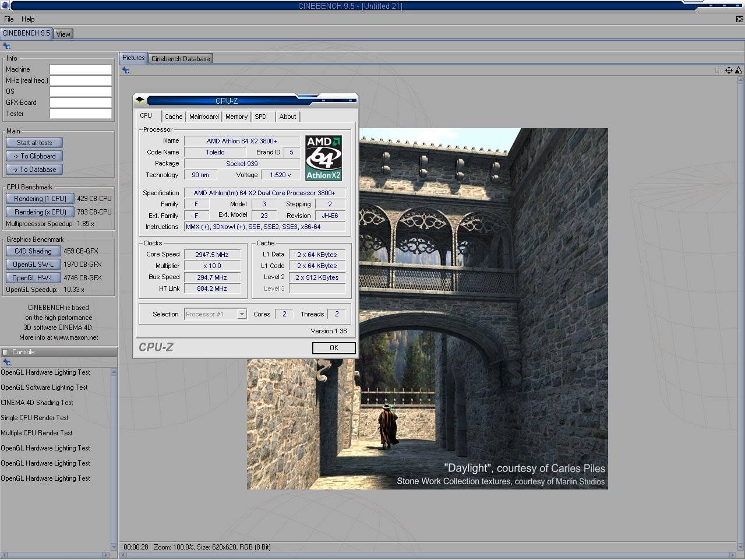Select the move/pan crosshair icon above the picture
745x560 pixels.
(x=729, y=71)
